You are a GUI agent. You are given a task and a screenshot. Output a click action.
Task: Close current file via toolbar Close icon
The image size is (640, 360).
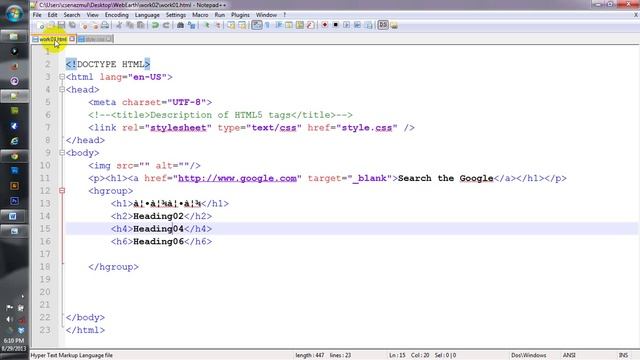[84, 25]
